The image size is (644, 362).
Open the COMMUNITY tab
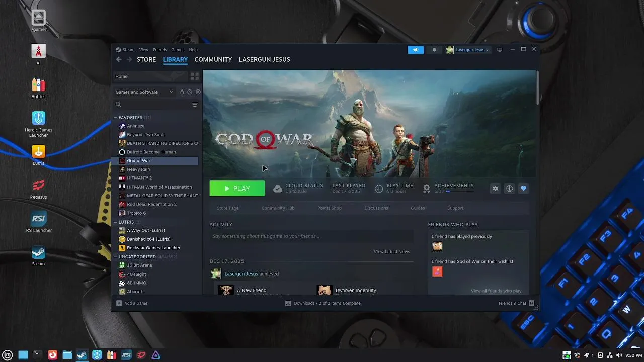213,59
